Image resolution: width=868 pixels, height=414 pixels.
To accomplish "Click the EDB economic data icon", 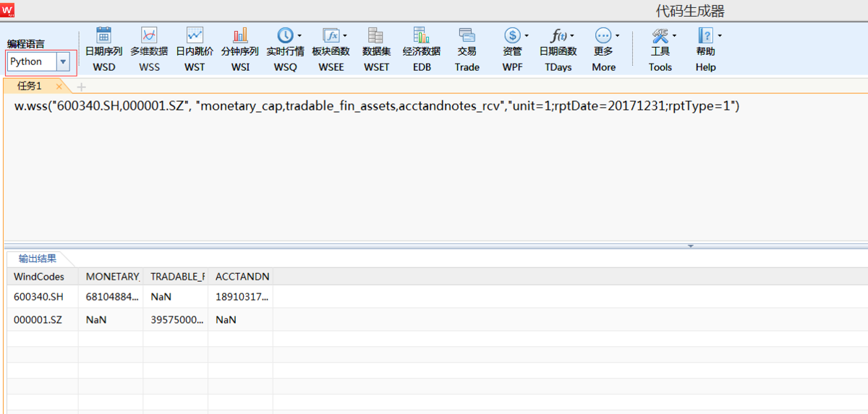I will [x=421, y=35].
